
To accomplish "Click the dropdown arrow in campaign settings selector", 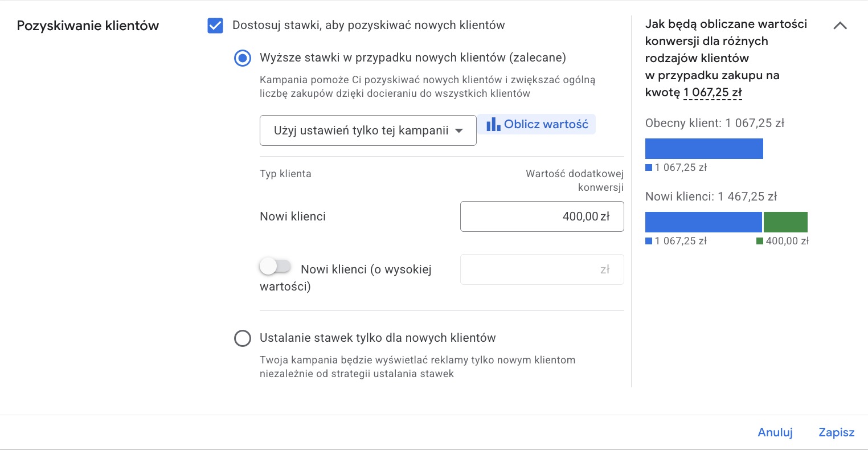I will click(459, 131).
